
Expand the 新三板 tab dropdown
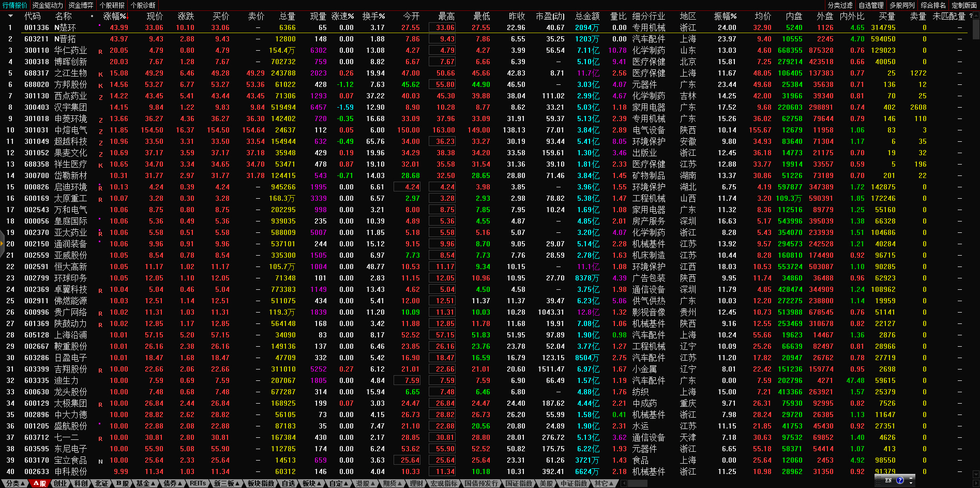click(227, 483)
